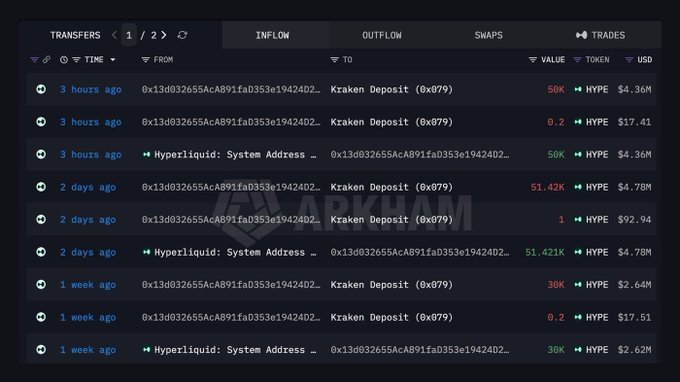Click the TRANSFERS heading

75,35
